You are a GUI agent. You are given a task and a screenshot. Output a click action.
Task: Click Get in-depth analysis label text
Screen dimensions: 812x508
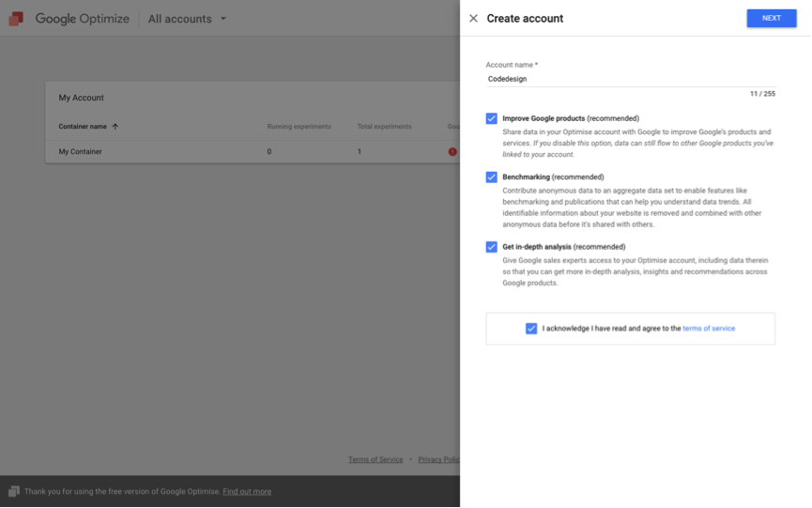tap(564, 247)
